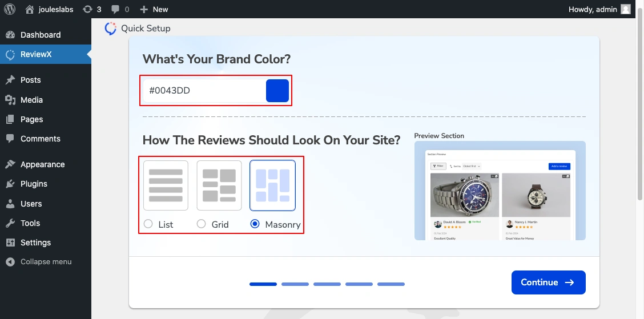
Task: Click the Comments sidebar bubble icon
Action: pyautogui.click(x=10, y=139)
